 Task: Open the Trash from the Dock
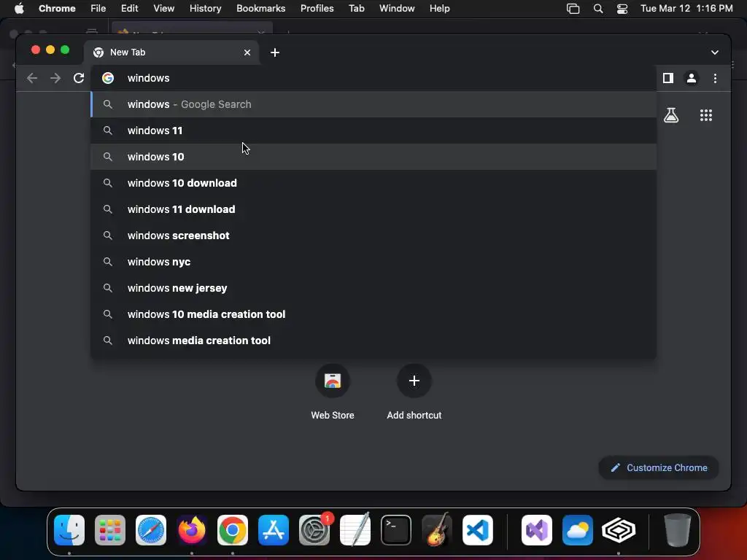click(677, 530)
